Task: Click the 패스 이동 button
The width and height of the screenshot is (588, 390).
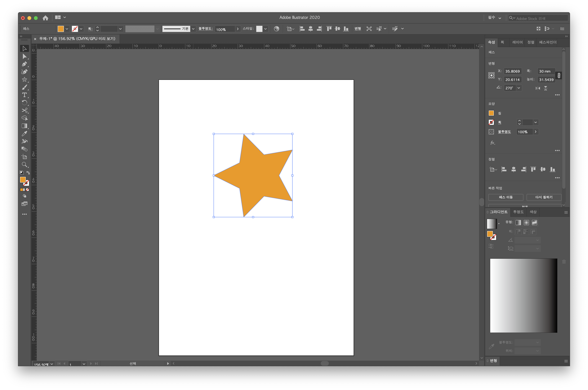Action: tap(505, 197)
